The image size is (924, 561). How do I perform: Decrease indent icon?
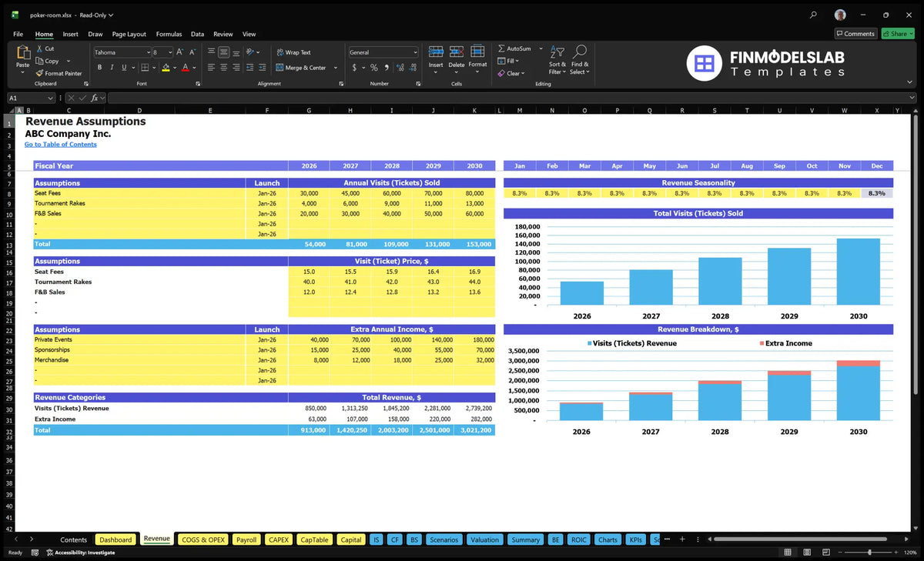(249, 68)
